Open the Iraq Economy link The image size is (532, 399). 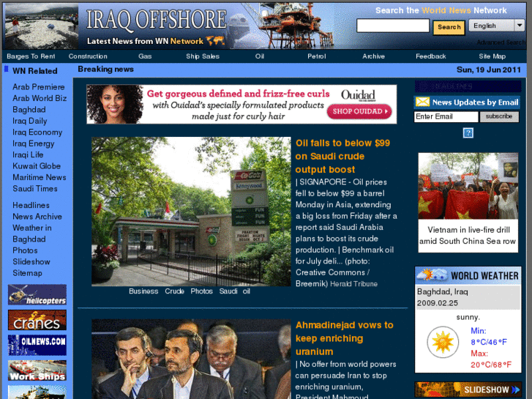pos(37,132)
